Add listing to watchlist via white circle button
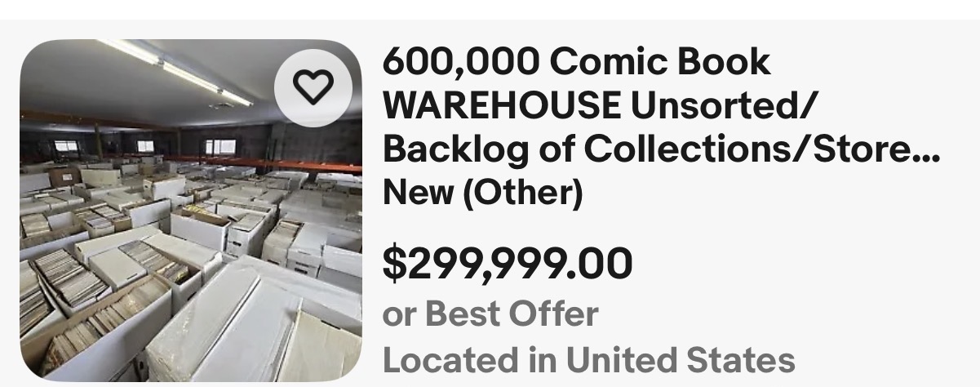 click(x=313, y=87)
